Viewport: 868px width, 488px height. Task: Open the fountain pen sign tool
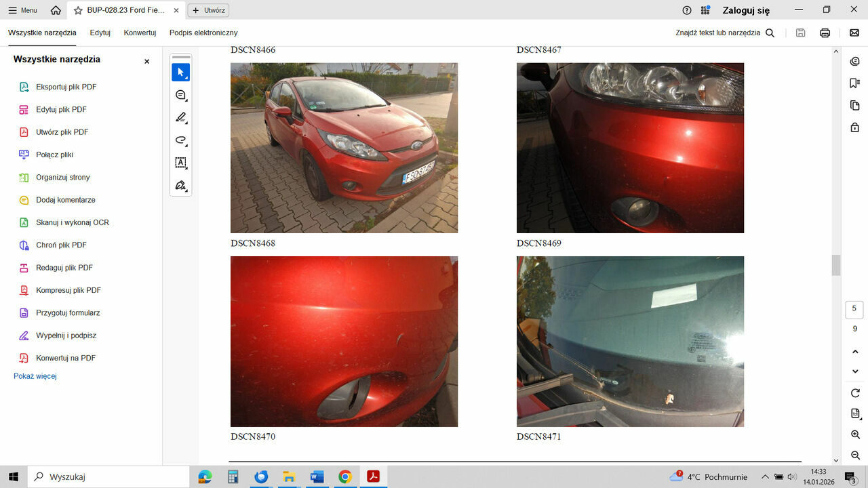point(180,185)
